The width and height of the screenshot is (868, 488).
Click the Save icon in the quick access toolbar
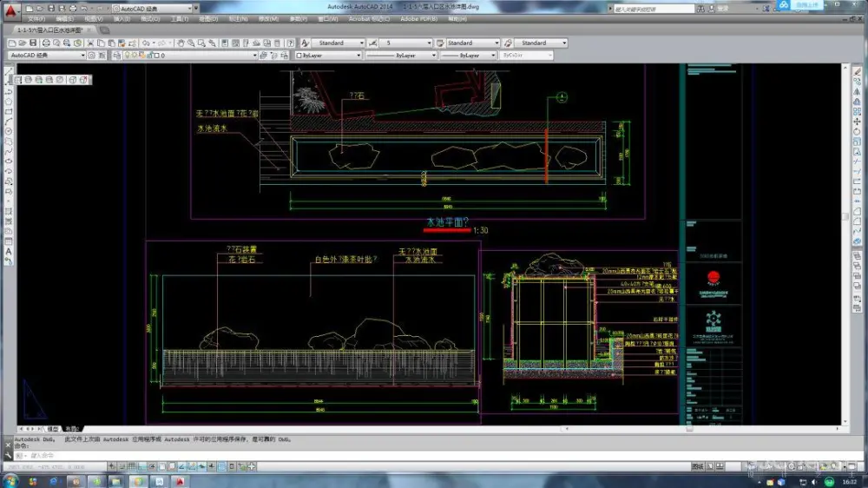49,8
